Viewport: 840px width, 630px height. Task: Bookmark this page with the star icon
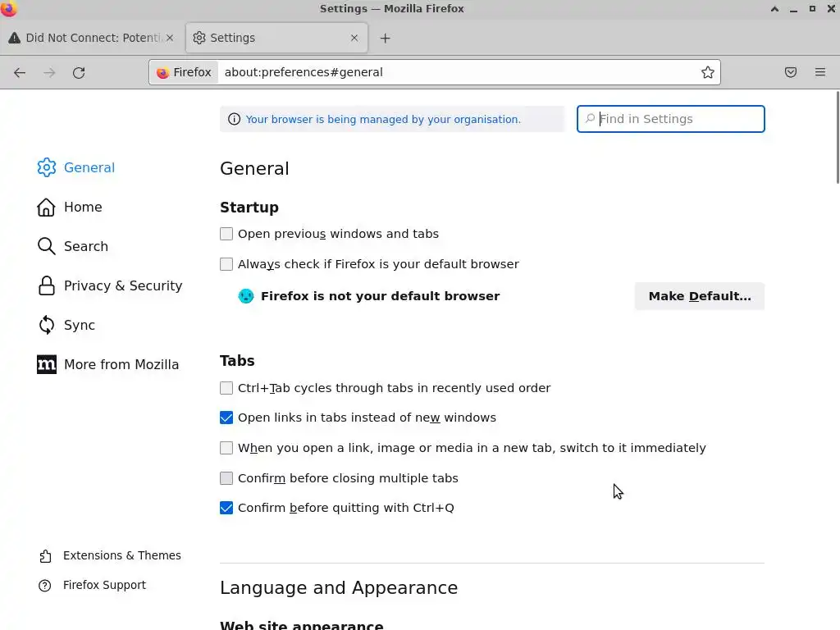(708, 72)
